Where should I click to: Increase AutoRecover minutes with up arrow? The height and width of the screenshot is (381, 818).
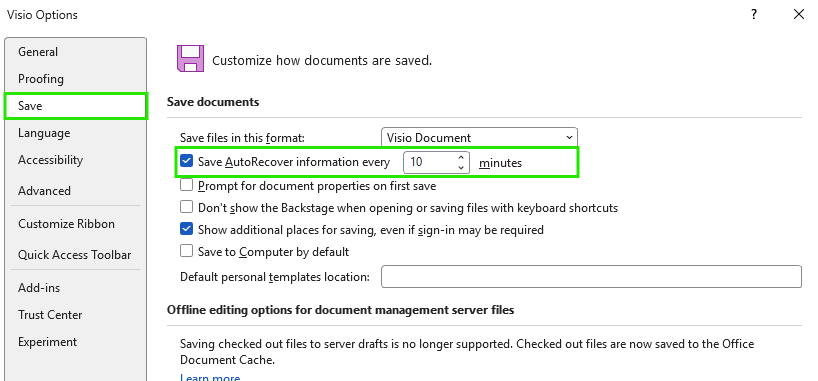[x=461, y=157]
